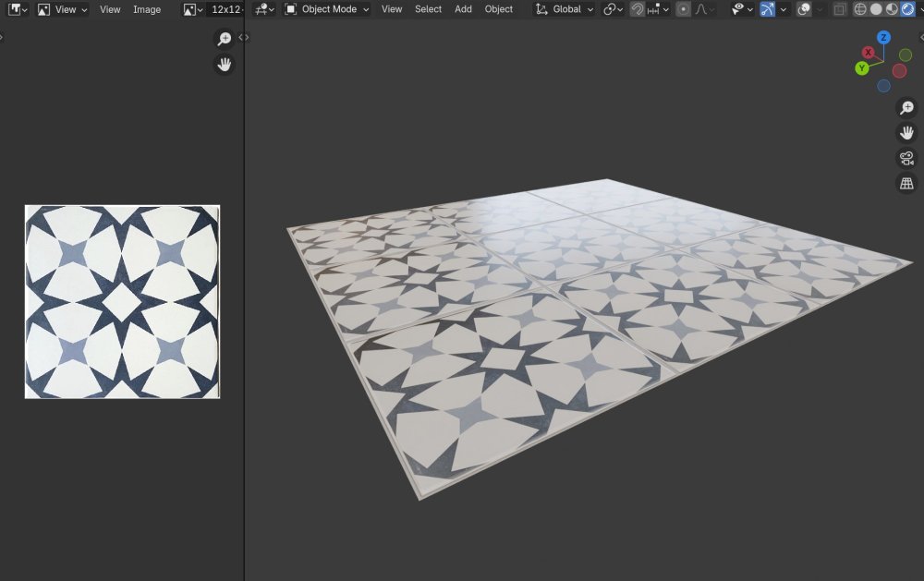This screenshot has width=924, height=581.
Task: Switch to rendered viewport shading
Action: click(907, 9)
